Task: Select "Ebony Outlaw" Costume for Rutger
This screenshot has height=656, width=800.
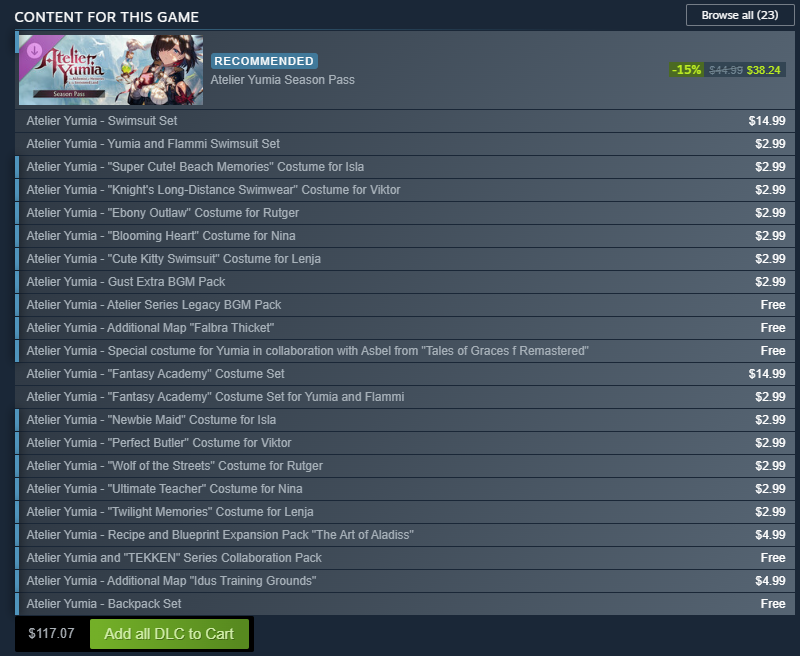Action: tap(405, 213)
